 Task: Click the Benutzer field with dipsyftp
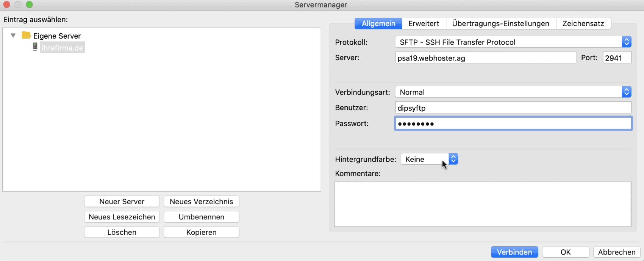[x=513, y=108]
